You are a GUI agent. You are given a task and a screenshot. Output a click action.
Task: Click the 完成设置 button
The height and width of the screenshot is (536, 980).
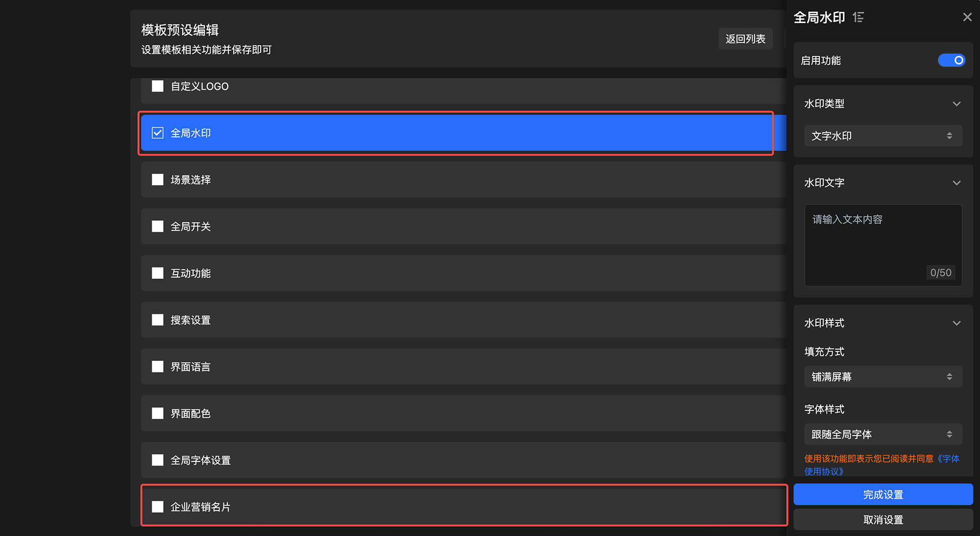(882, 494)
